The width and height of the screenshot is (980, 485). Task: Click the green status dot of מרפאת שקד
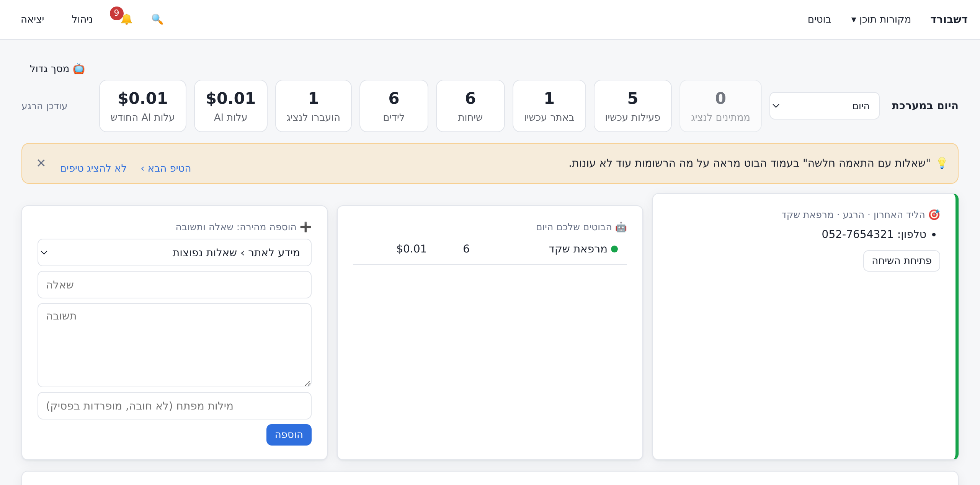(x=614, y=249)
